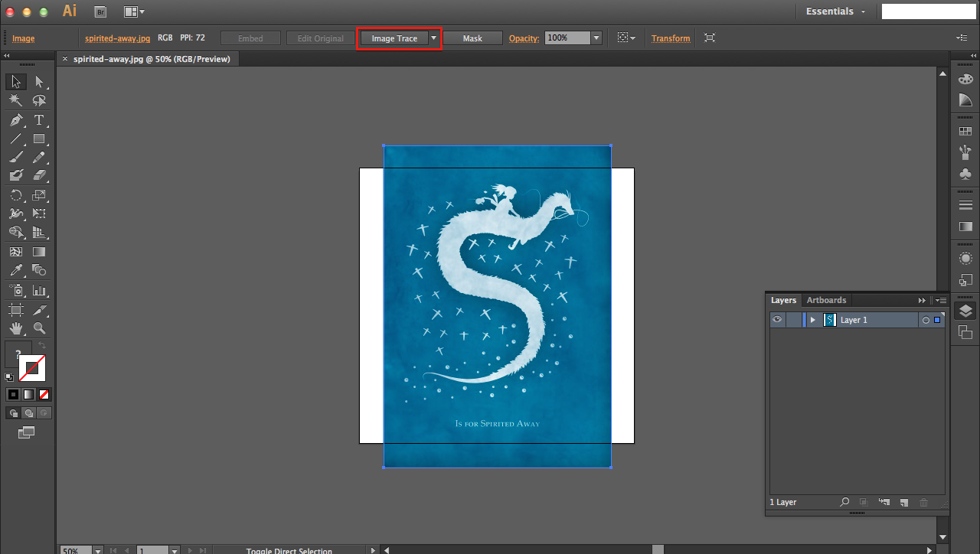Switch to the Artboards tab

(x=826, y=300)
